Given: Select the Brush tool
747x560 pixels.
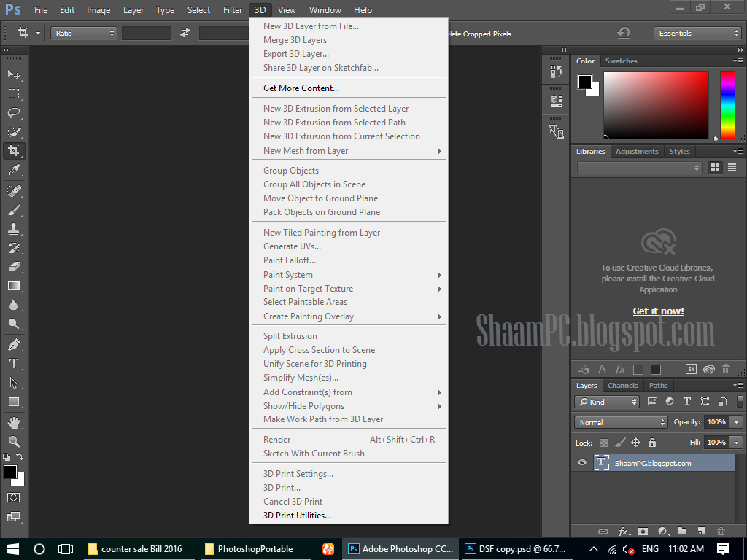Looking at the screenshot, I should coord(14,210).
